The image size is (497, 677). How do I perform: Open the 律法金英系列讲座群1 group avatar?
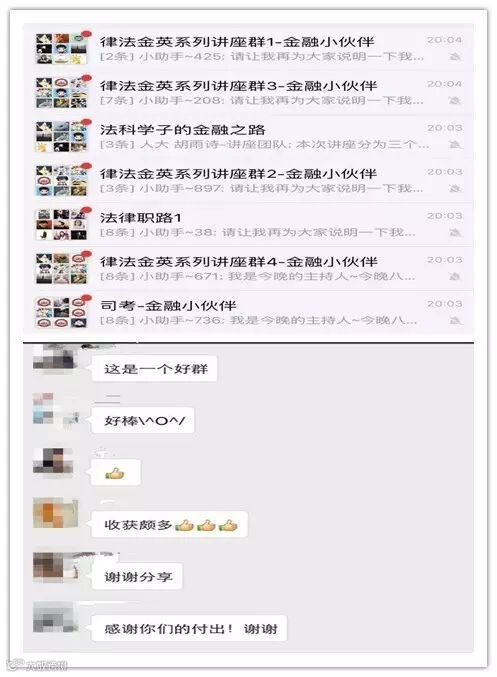(x=62, y=49)
